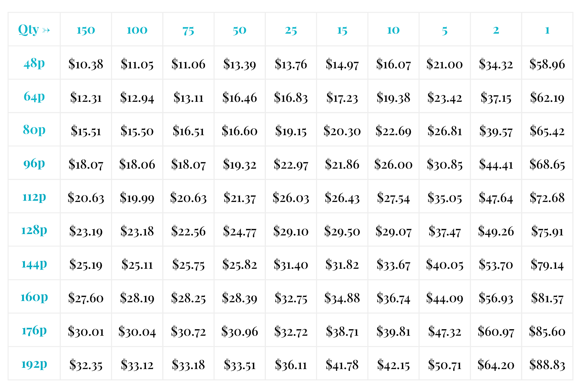The width and height of the screenshot is (581, 392).
Task: Select the 112p row label
Action: coord(34,197)
